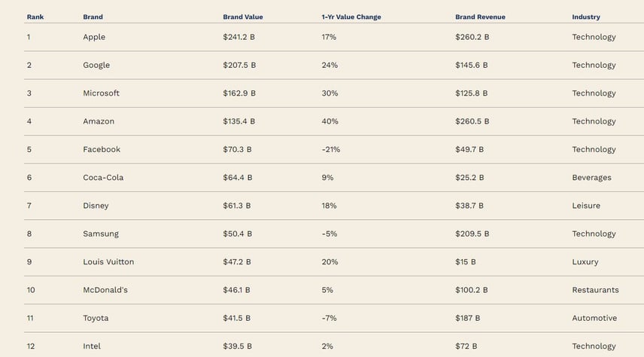Click Amazon's $135.4 B brand value cell
Screen dimensions: 644x357
coord(239,121)
